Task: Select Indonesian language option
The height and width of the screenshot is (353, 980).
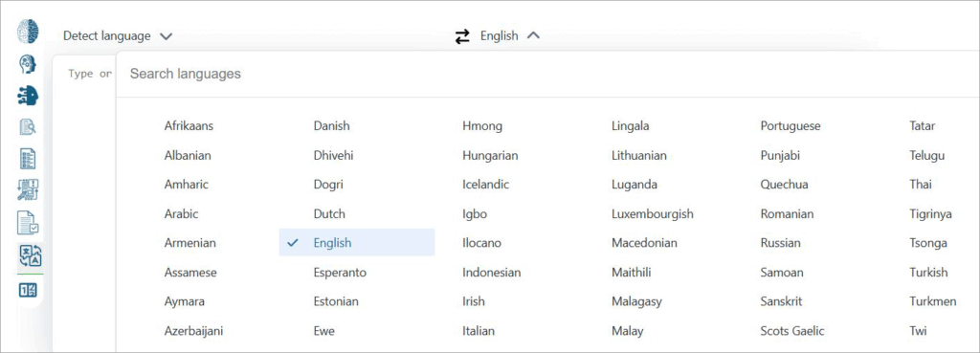Action: coord(492,273)
